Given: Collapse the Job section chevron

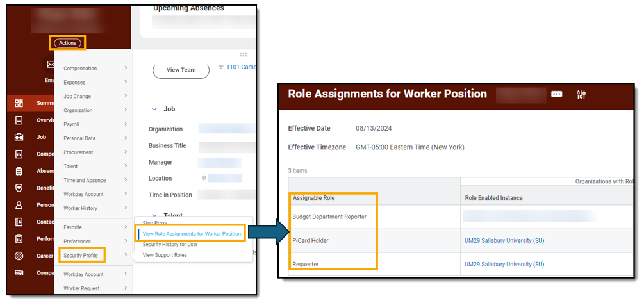Looking at the screenshot, I should tap(154, 109).
